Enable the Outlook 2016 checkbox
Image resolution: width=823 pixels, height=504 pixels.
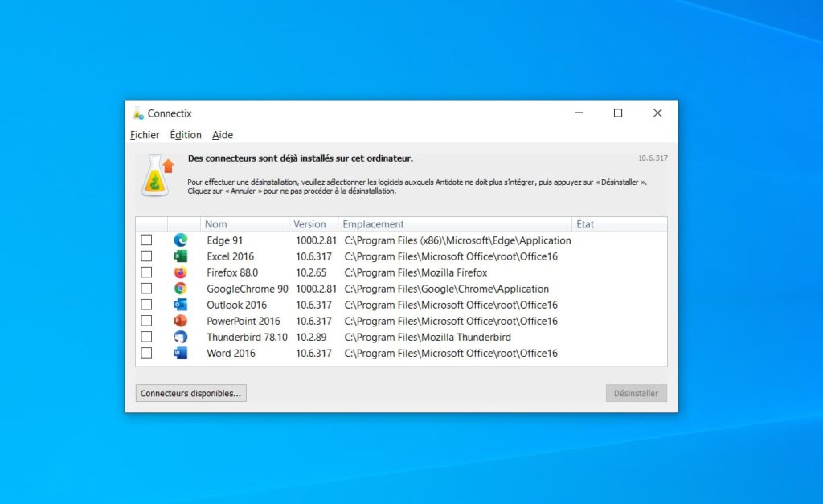[x=146, y=305]
